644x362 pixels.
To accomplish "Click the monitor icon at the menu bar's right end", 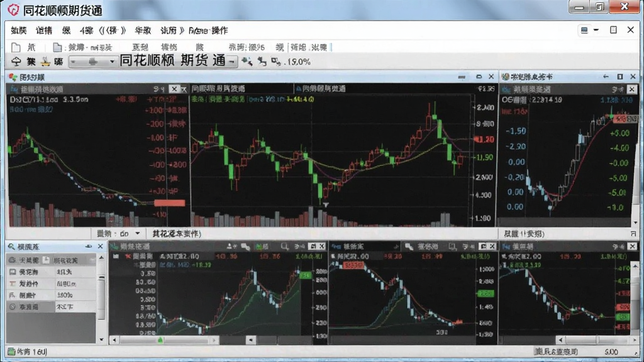I will [584, 30].
